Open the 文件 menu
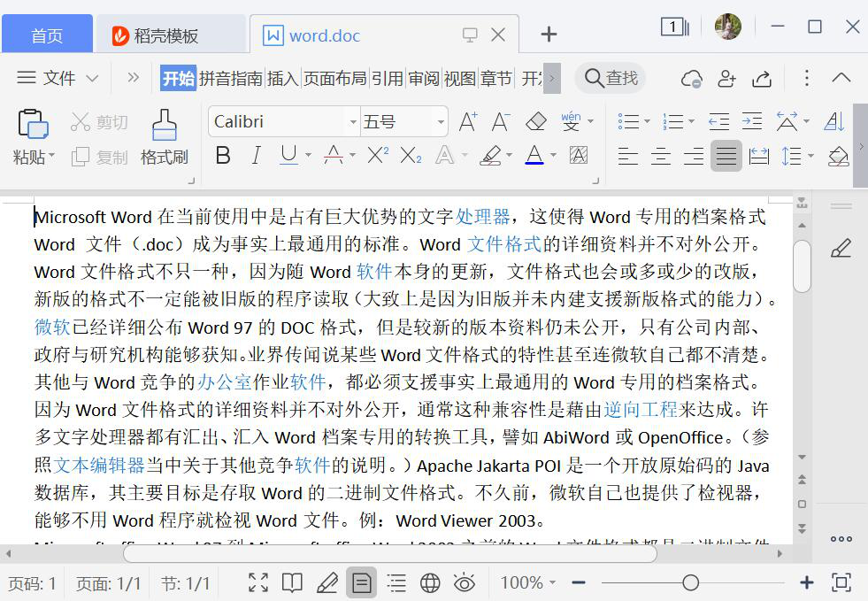This screenshot has width=868, height=601. click(x=58, y=78)
